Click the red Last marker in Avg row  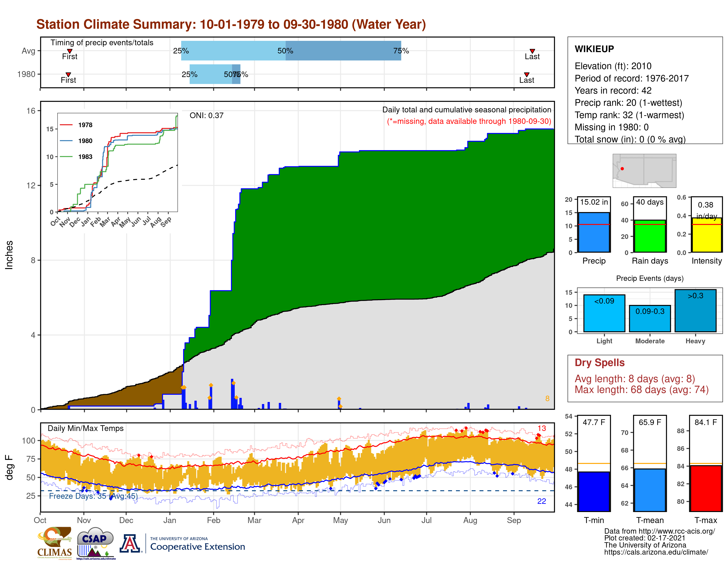532,51
